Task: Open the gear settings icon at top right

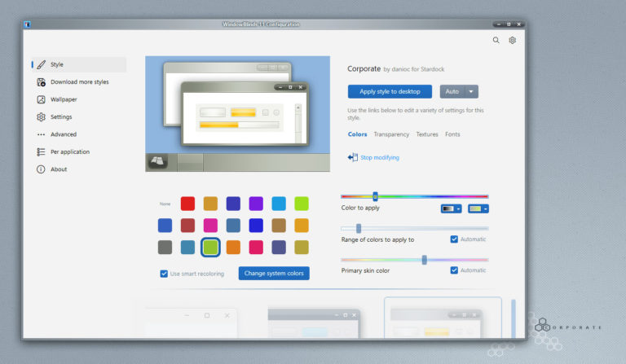Action: coord(512,40)
